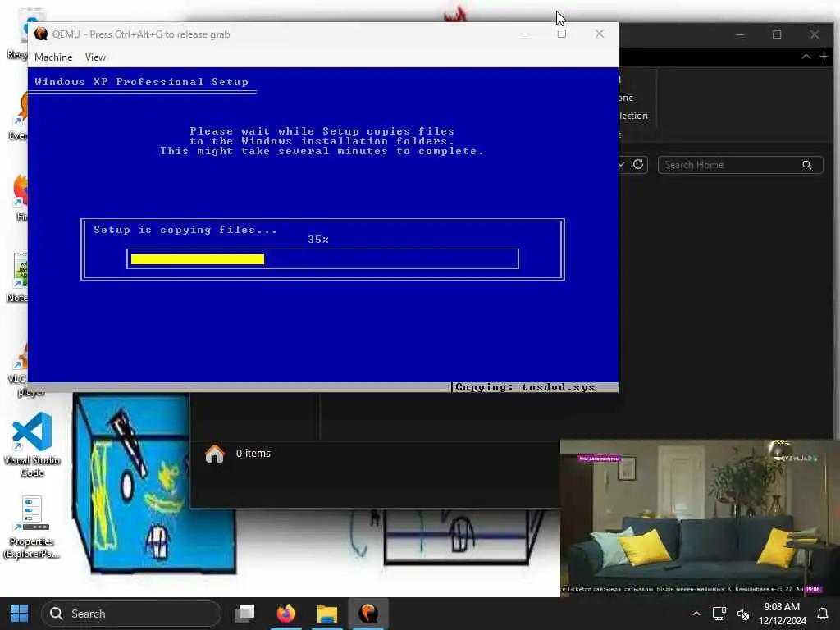840x630 pixels.
Task: Minimize the QEMU window
Action: point(524,34)
